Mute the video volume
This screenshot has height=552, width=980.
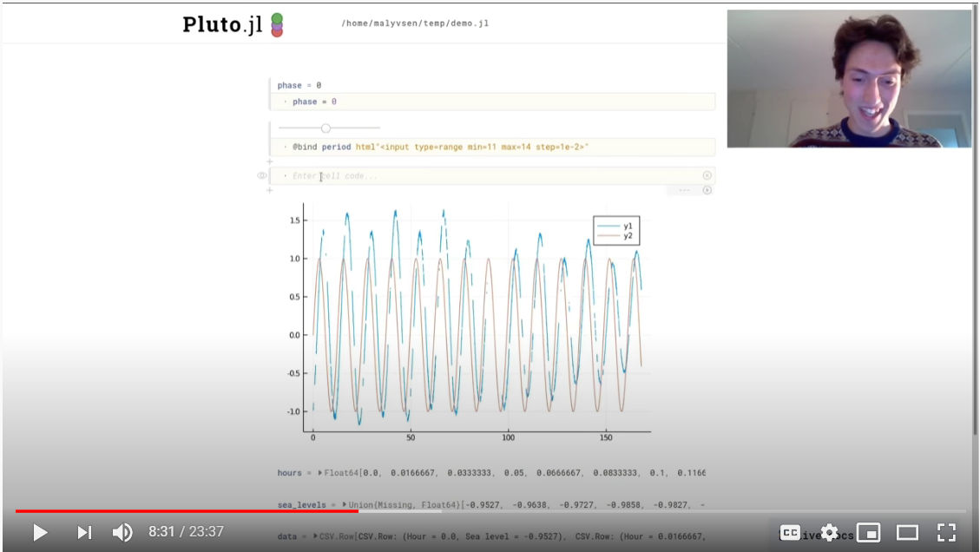pos(122,532)
